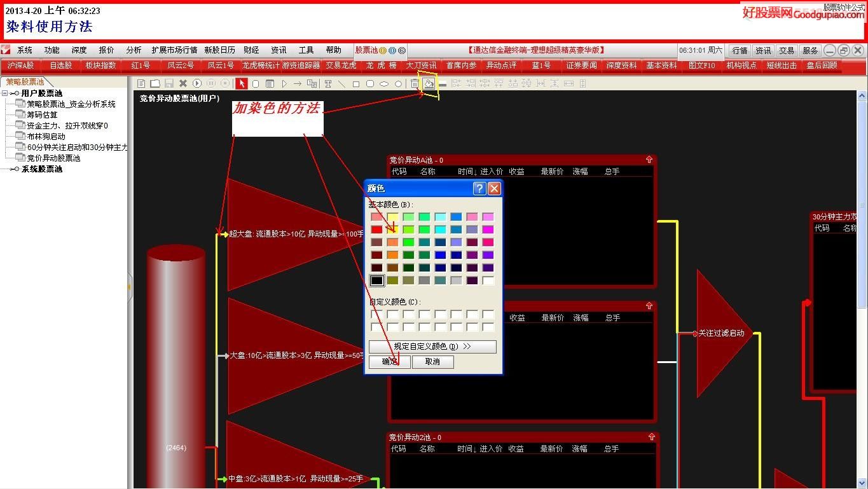The image size is (868, 489).
Task: Click the help question mark in color dialog
Action: coord(480,188)
